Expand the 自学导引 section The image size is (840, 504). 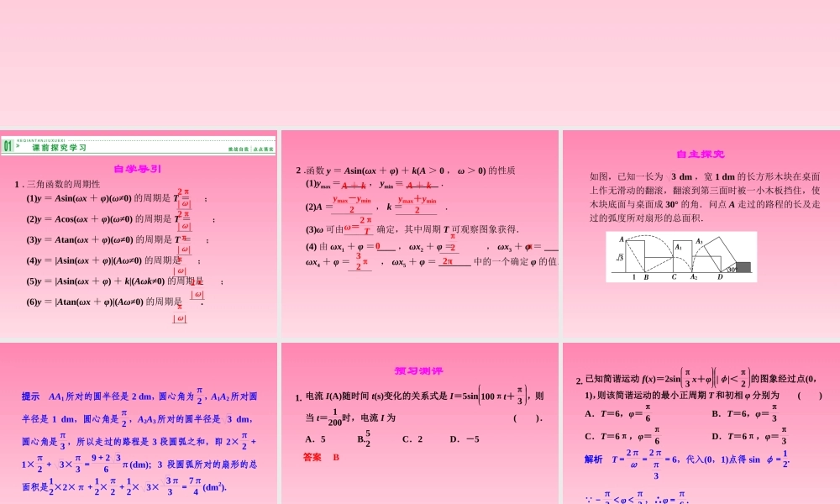(139, 169)
